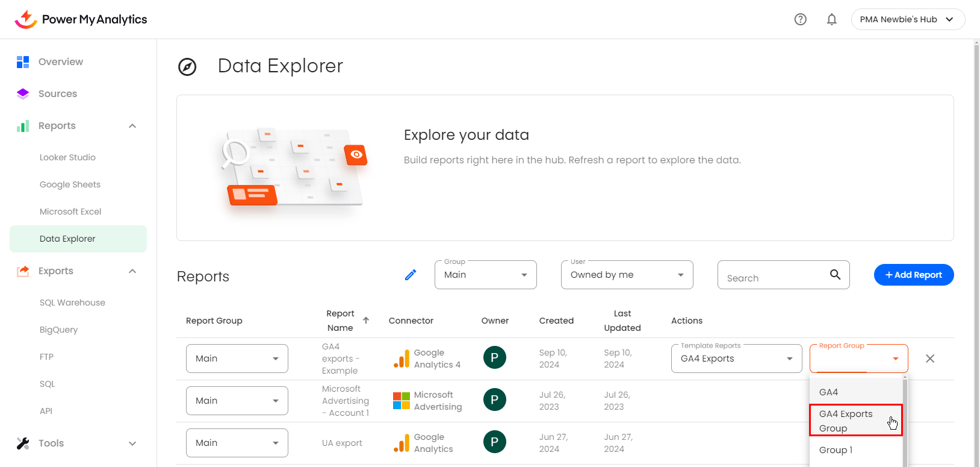This screenshot has width=980, height=467.
Task: Sort by Report Name arrow
Action: 366,320
